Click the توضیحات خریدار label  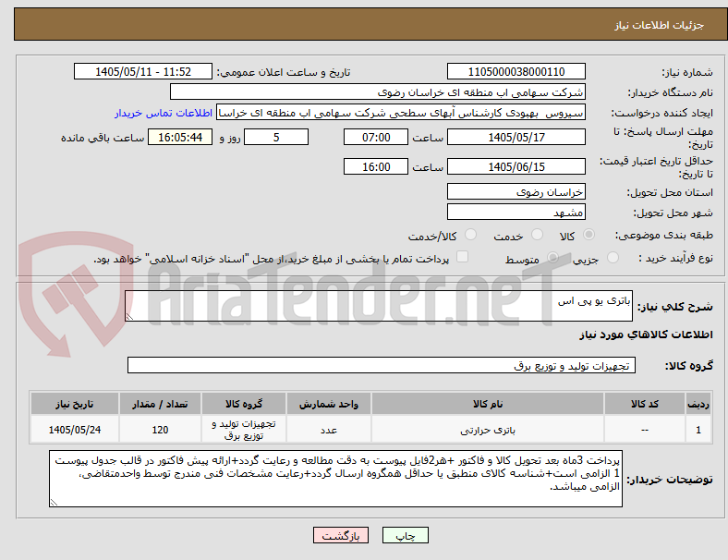[670, 480]
